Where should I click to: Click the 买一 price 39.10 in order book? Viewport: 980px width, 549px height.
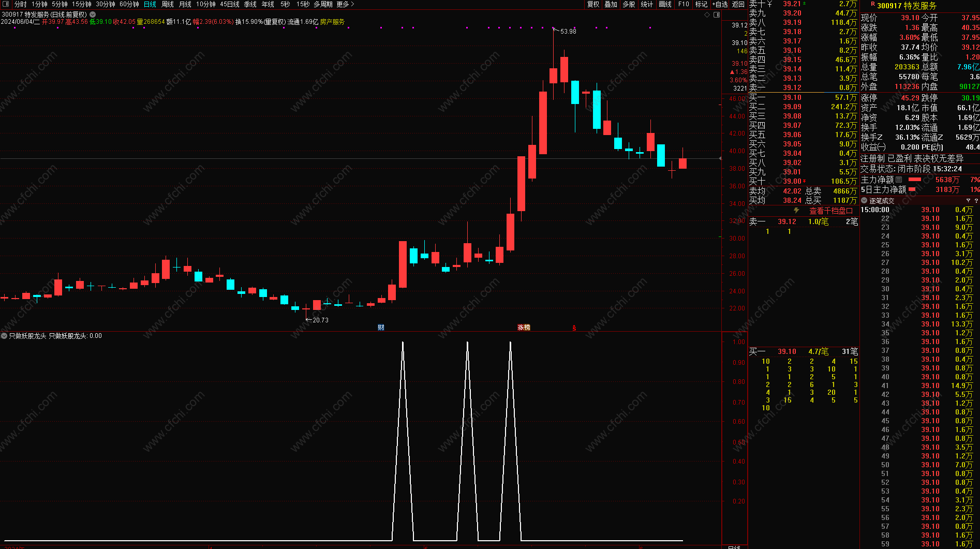(792, 97)
